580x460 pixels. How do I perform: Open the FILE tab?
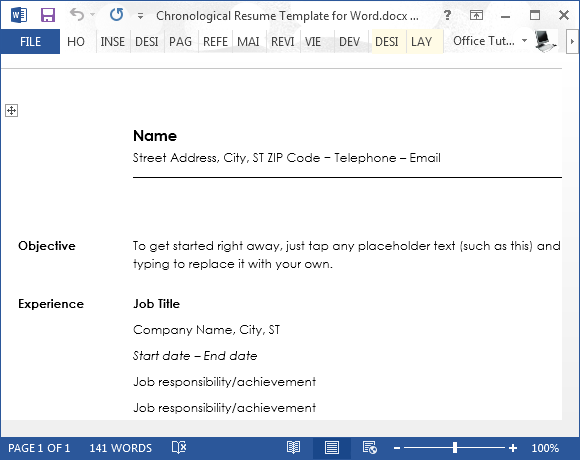(30, 42)
